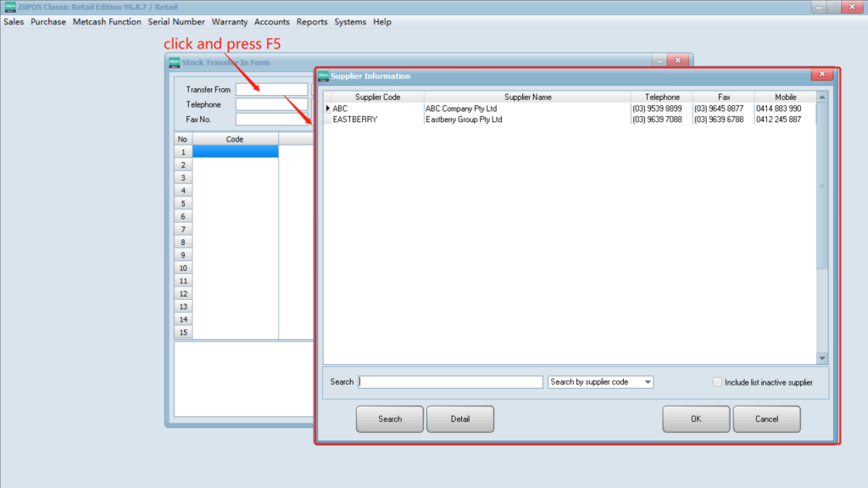The height and width of the screenshot is (488, 868).
Task: Click the ZiiPOS icon in Supplier Information title bar
Action: coord(323,76)
